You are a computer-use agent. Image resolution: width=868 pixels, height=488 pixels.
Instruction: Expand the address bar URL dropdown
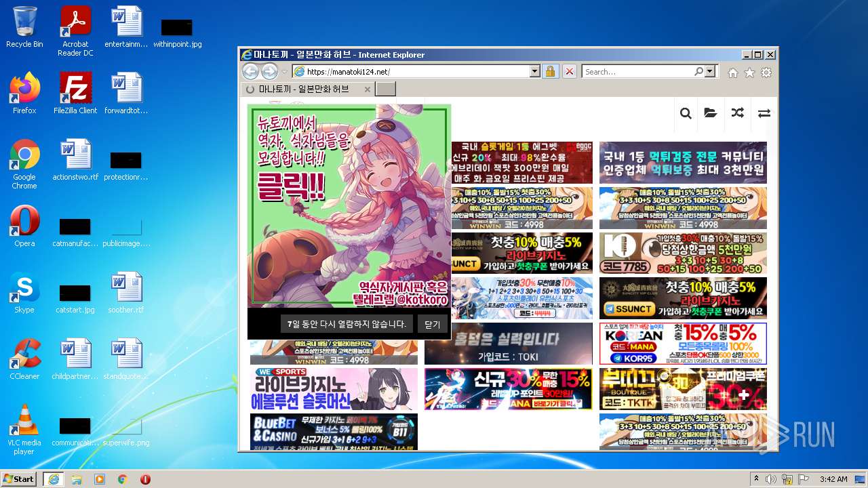click(534, 71)
